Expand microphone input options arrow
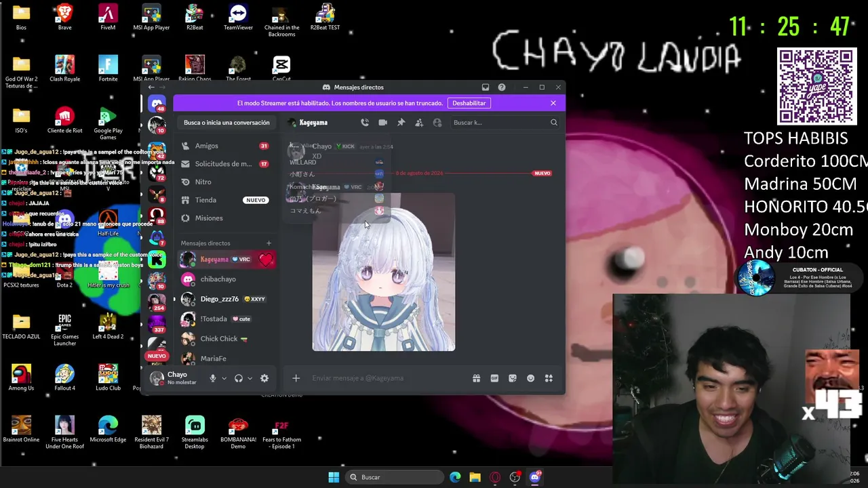The image size is (868, 488). [x=224, y=378]
